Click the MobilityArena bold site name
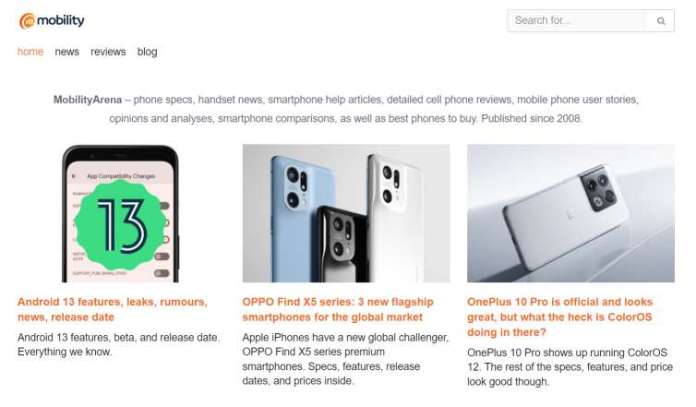Image resolution: width=696 pixels, height=407 pixels. (x=87, y=100)
